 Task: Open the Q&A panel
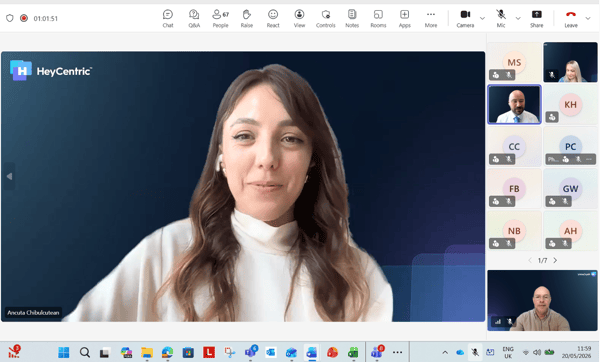[194, 18]
